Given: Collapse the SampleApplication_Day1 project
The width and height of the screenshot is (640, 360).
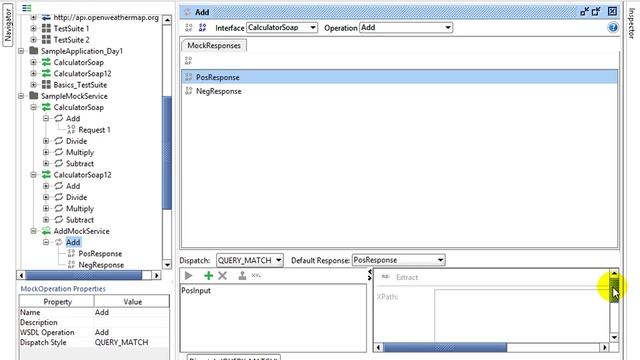Looking at the screenshot, I should 21,51.
